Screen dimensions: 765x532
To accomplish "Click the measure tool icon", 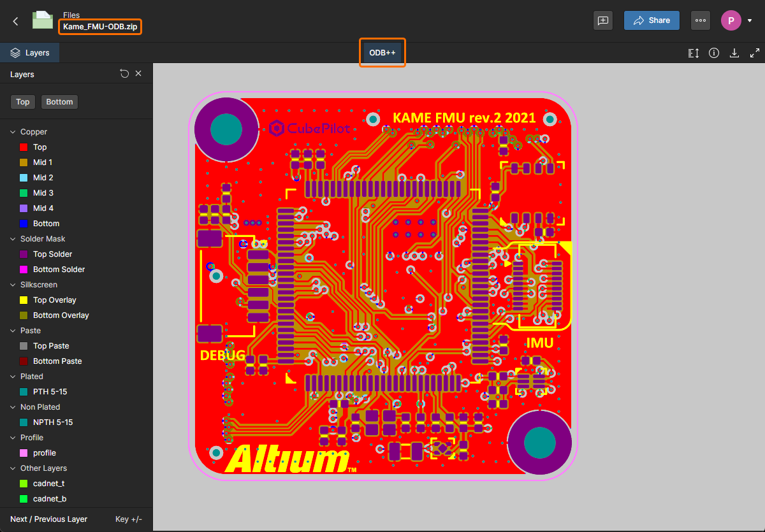I will click(x=694, y=54).
